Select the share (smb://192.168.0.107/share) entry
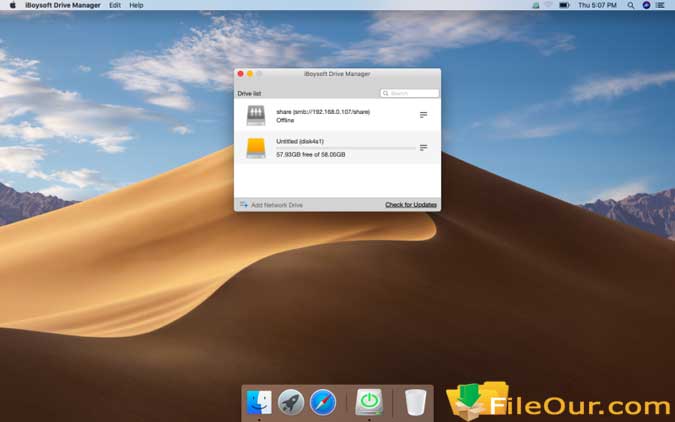The image size is (675, 422). [x=323, y=112]
